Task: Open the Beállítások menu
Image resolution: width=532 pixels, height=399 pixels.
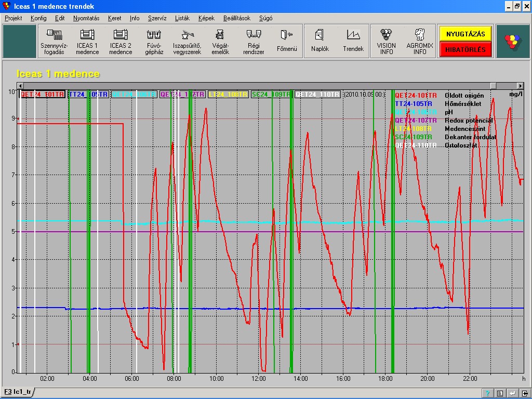Action: pyautogui.click(x=236, y=18)
